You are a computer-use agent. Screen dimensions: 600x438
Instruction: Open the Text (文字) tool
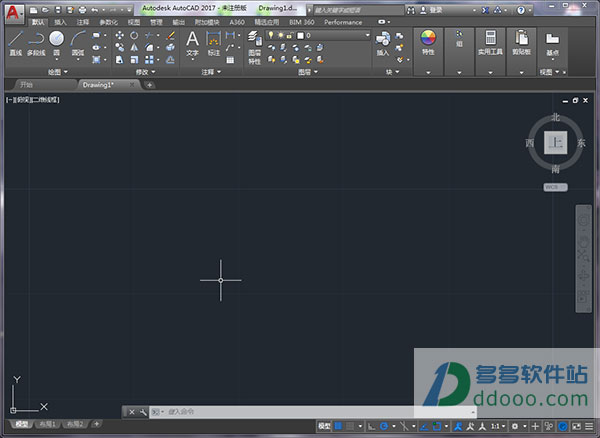pos(192,44)
